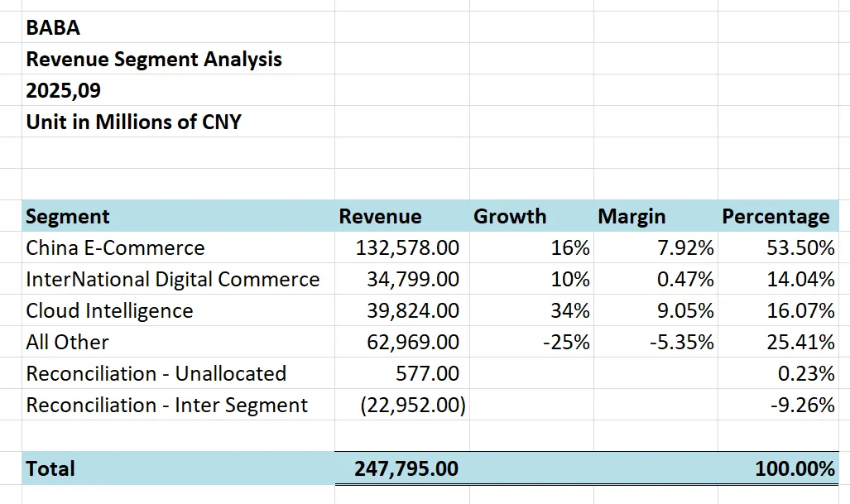Click the China E-Commerce segment cell
The height and width of the screenshot is (504, 850).
[115, 248]
